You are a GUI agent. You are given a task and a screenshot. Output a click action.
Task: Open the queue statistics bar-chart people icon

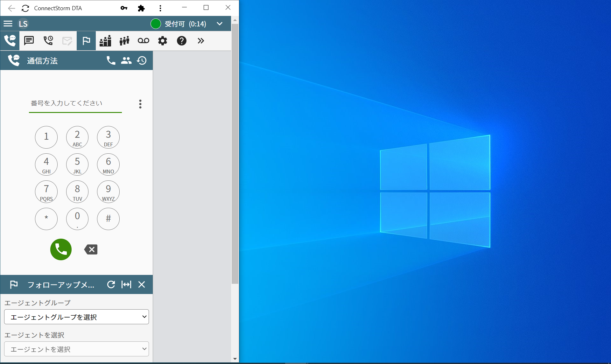click(105, 41)
